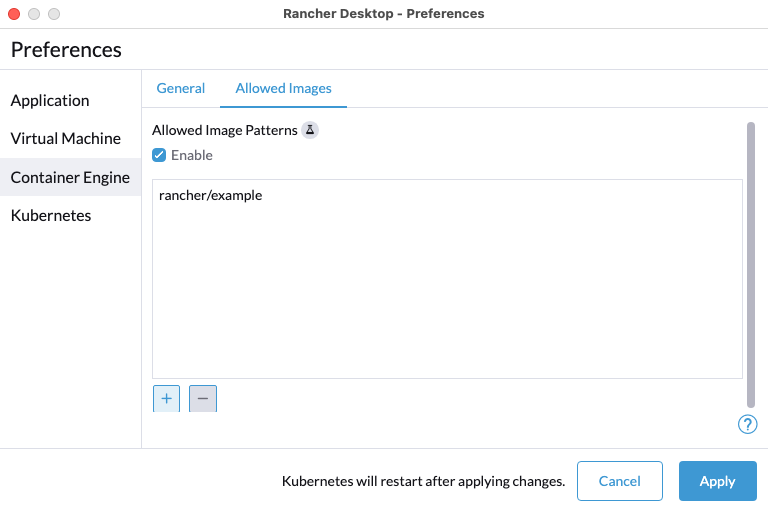Viewport: 768px width, 512px height.
Task: Select the Allowed Images tab
Action: pyautogui.click(x=283, y=88)
